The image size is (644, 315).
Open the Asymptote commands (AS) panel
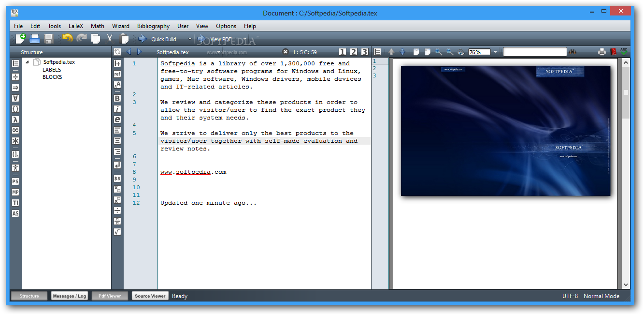click(15, 213)
